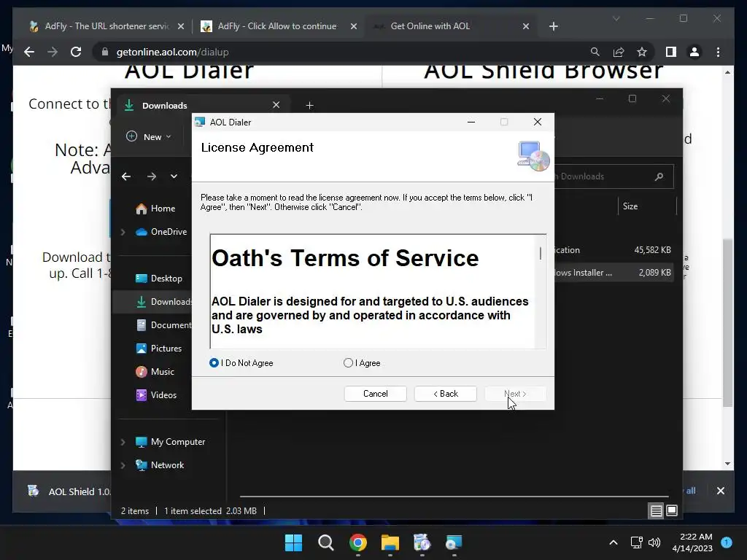Image resolution: width=747 pixels, height=560 pixels.
Task: Close the Downloads tab in File Explorer
Action: pos(276,105)
